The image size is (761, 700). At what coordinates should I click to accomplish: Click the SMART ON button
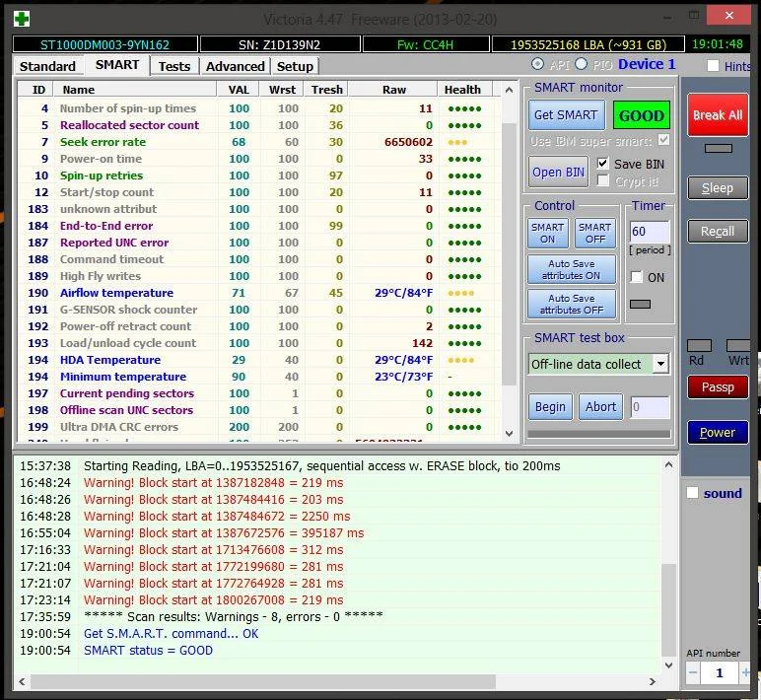(x=547, y=233)
